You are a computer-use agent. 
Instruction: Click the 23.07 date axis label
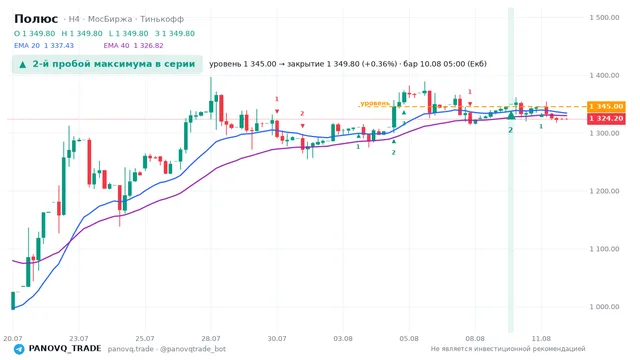pyautogui.click(x=79, y=339)
